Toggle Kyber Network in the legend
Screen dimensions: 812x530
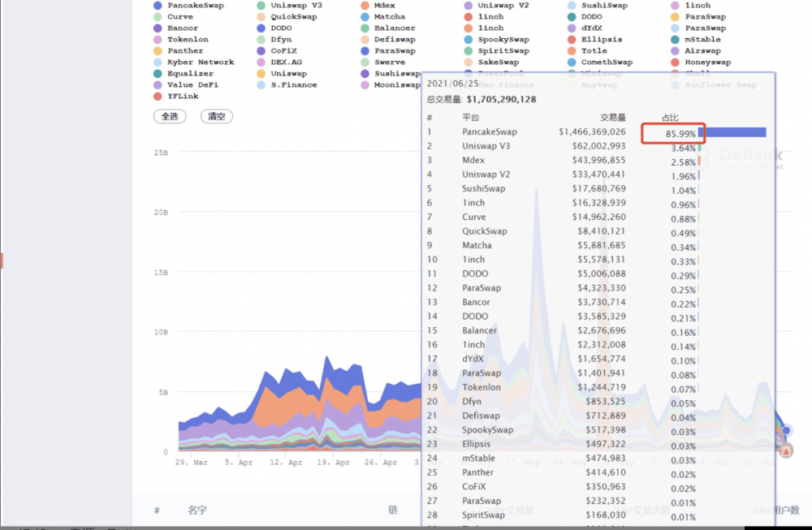point(194,62)
